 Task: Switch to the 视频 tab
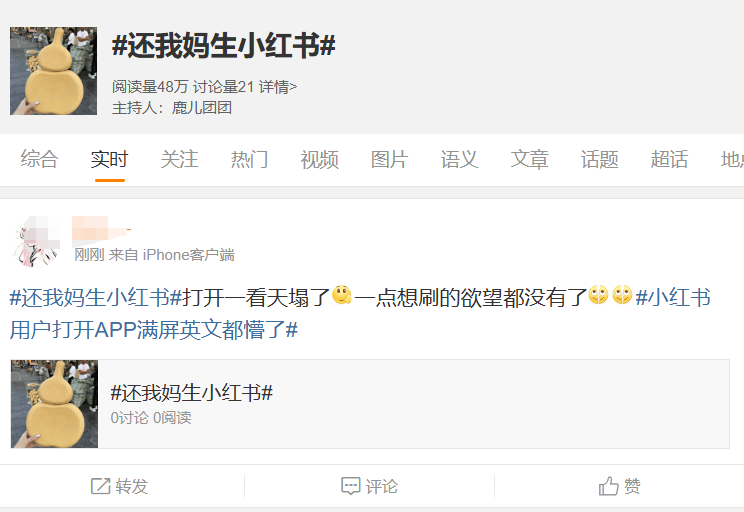point(319,159)
